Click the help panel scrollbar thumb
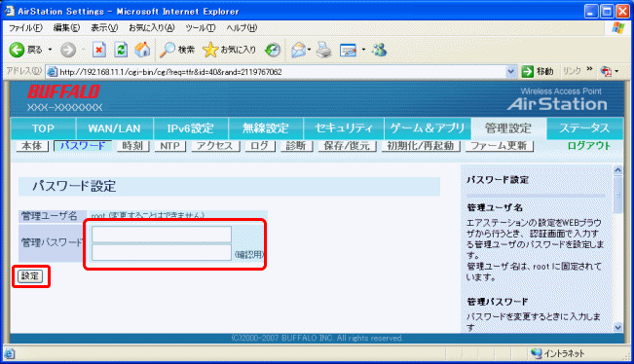The width and height of the screenshot is (634, 364). (617, 195)
